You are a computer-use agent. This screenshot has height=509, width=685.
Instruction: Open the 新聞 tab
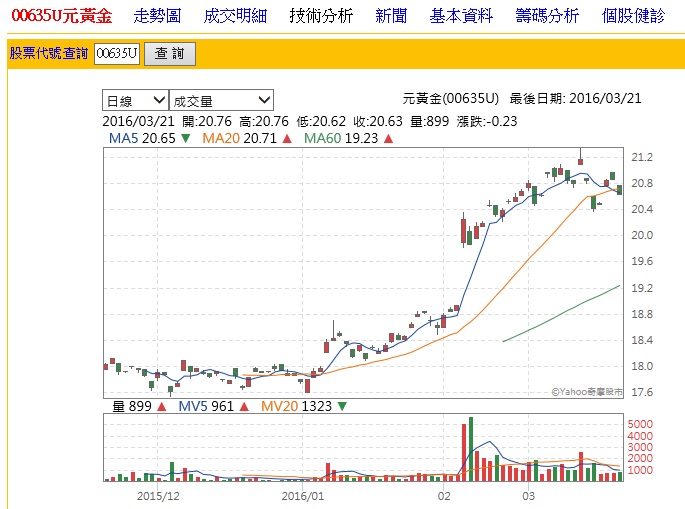pyautogui.click(x=391, y=16)
